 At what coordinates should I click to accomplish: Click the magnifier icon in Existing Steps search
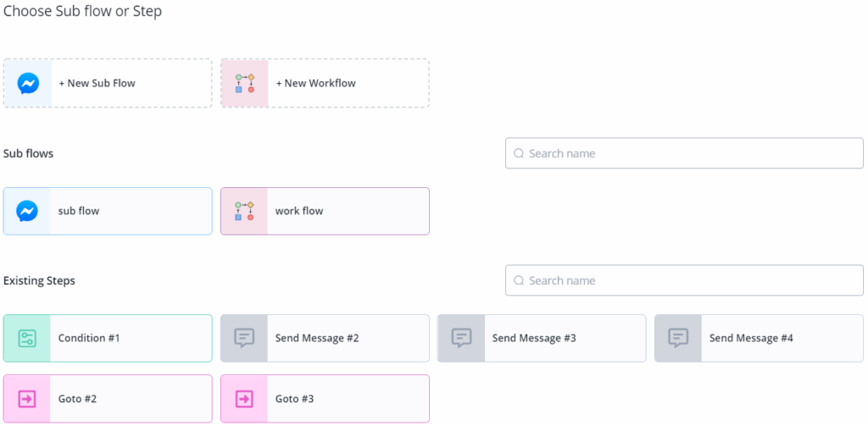click(519, 280)
